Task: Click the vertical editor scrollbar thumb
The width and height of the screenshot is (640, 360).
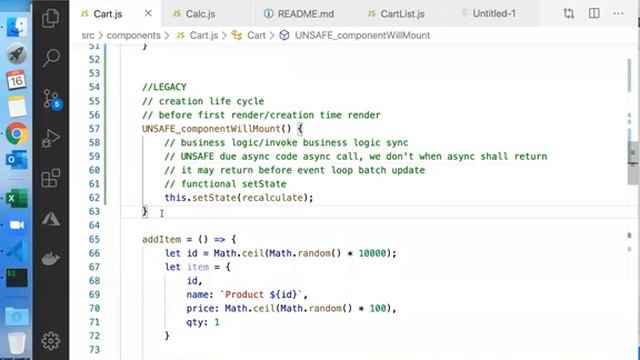Action: click(x=633, y=163)
